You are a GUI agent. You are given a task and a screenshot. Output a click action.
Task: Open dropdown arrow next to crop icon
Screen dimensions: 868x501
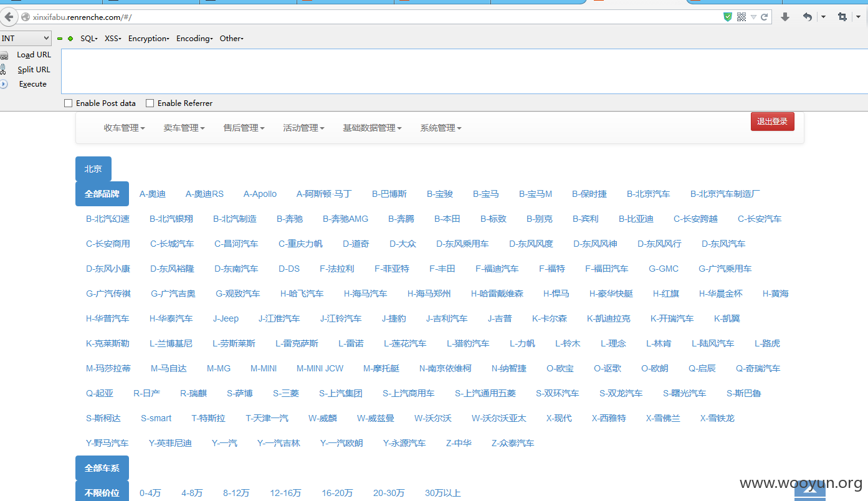click(859, 17)
